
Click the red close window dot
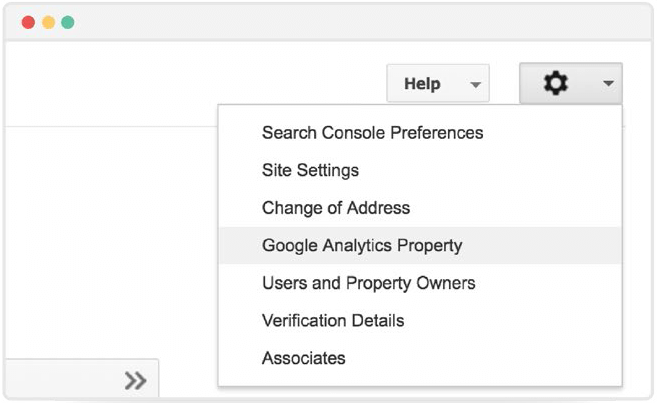click(x=28, y=22)
